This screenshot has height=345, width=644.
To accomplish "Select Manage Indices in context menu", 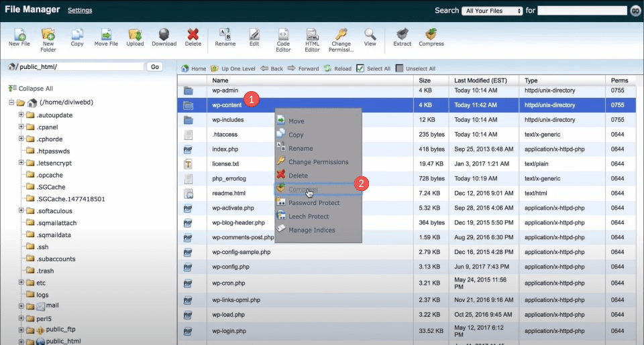I will (x=311, y=230).
